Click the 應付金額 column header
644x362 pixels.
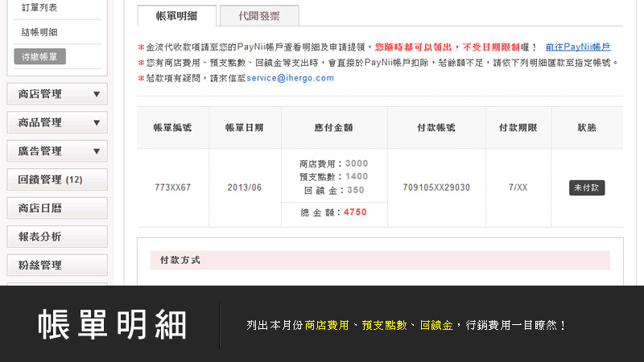click(334, 128)
